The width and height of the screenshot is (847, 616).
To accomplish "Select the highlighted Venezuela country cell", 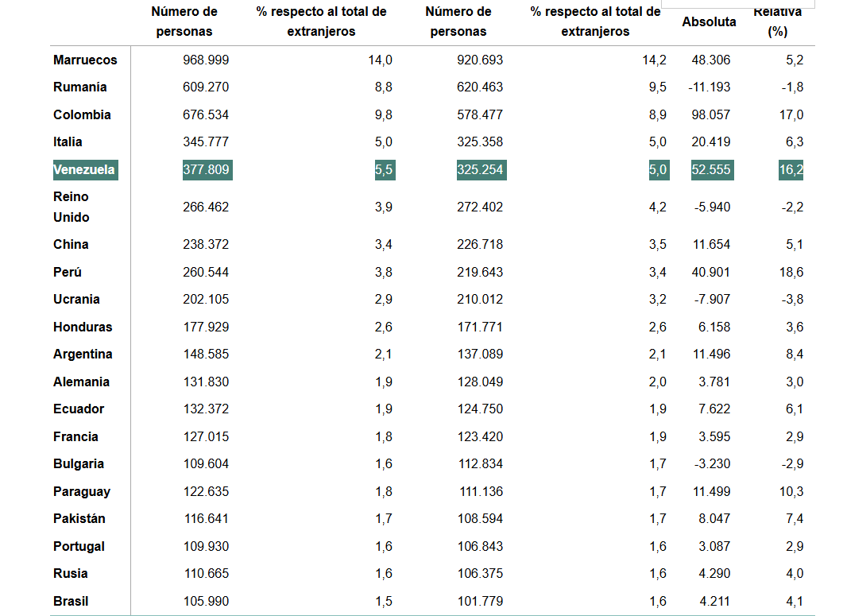I will click(84, 170).
